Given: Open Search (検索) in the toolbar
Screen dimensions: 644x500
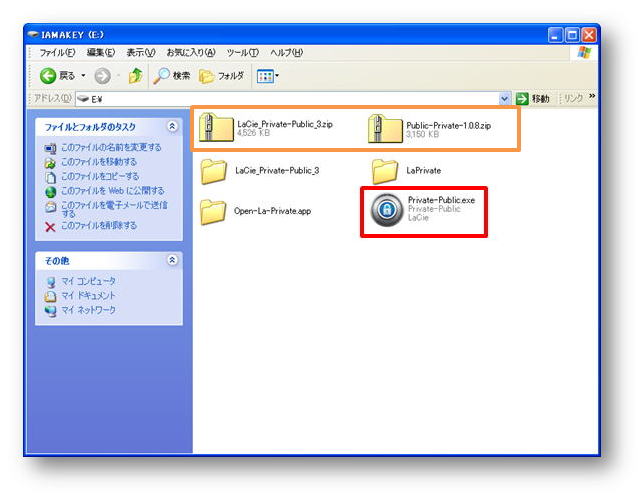Looking at the screenshot, I should coord(171,76).
